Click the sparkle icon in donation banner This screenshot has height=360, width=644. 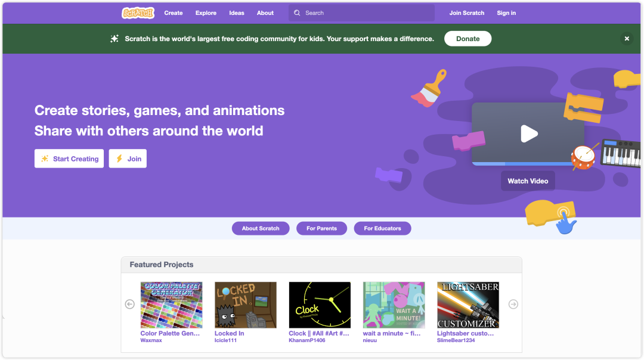click(114, 39)
